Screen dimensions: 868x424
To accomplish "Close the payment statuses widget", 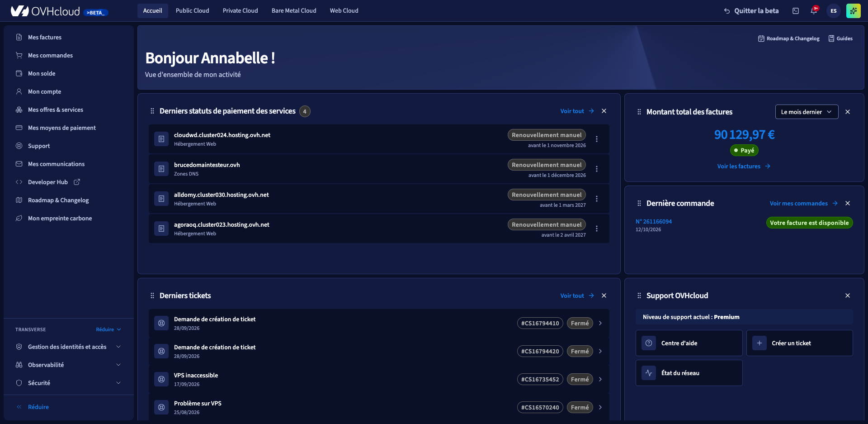I will point(604,111).
